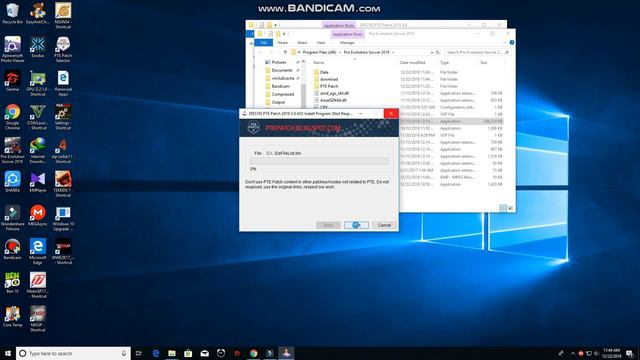Viewport: 640px width, 360px height.
Task: Open the Bandicam desktop shortcut
Action: pos(12,249)
